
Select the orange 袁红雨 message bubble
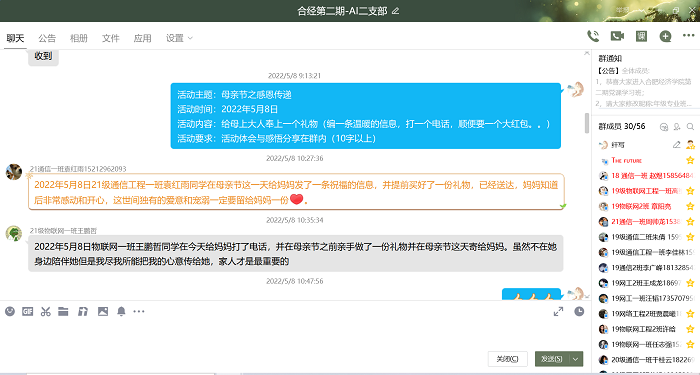point(296,192)
